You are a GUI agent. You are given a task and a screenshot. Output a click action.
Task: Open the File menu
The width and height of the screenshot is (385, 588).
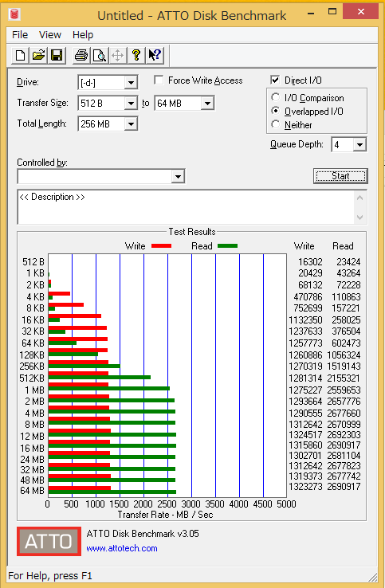[x=20, y=35]
